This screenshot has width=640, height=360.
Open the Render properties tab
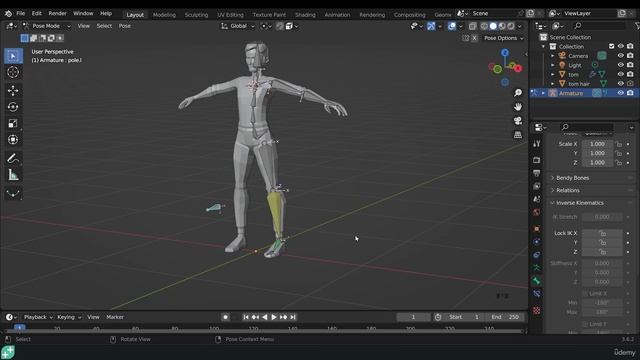pos(537,160)
